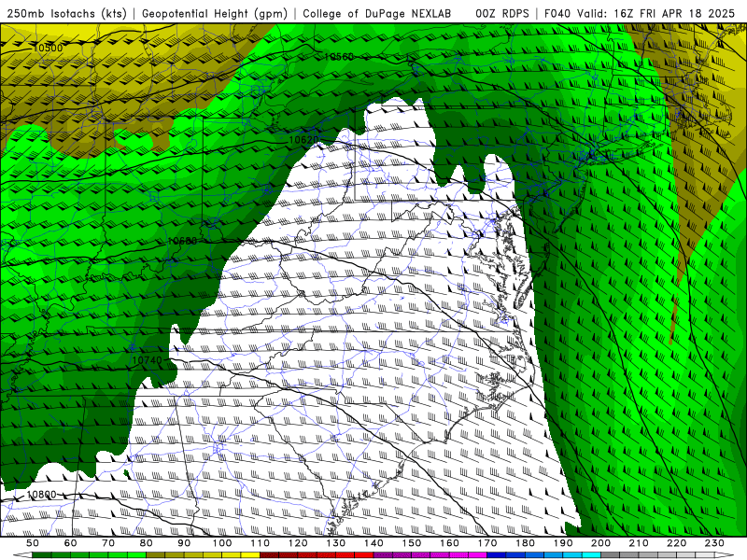Select the 70 color scale label

(x=108, y=543)
